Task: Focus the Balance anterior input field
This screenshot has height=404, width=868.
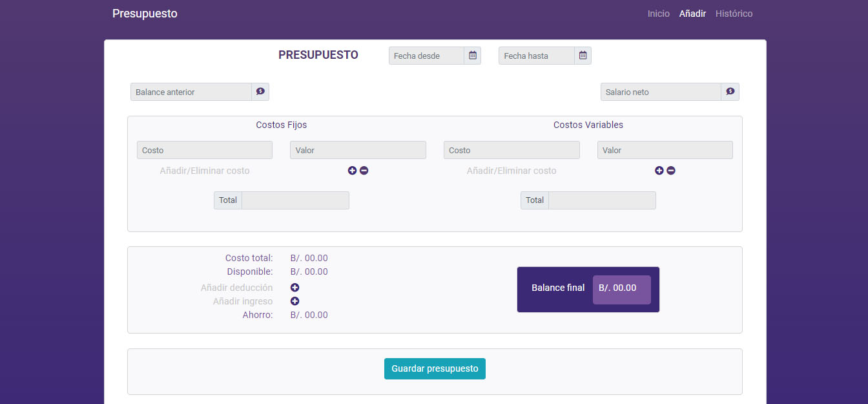Action: click(191, 92)
